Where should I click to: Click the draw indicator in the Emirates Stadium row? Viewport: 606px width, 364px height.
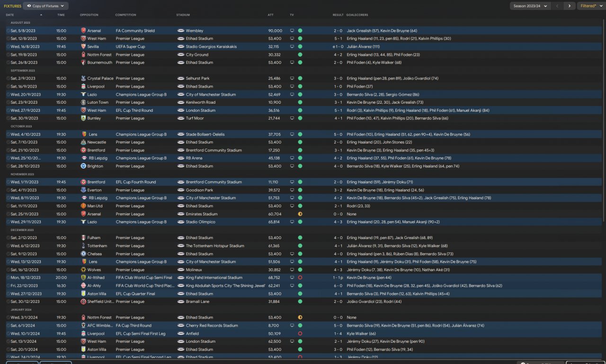[300, 214]
